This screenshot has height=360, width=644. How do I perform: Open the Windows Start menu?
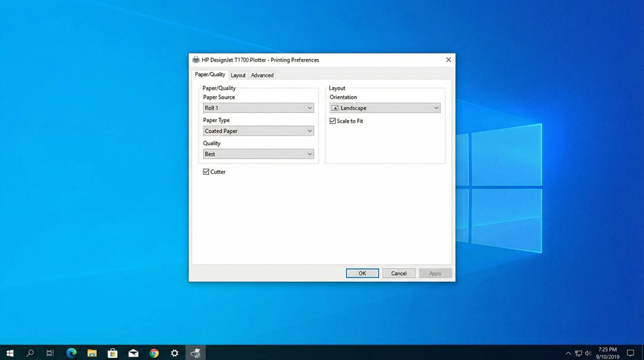[x=10, y=353]
